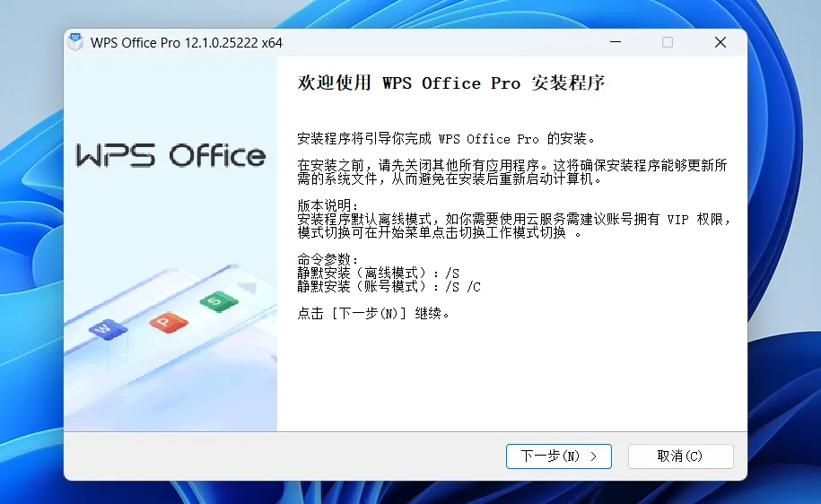Click the 静默安装（账号模式）/S /C line
The width and height of the screenshot is (821, 504).
(x=389, y=286)
